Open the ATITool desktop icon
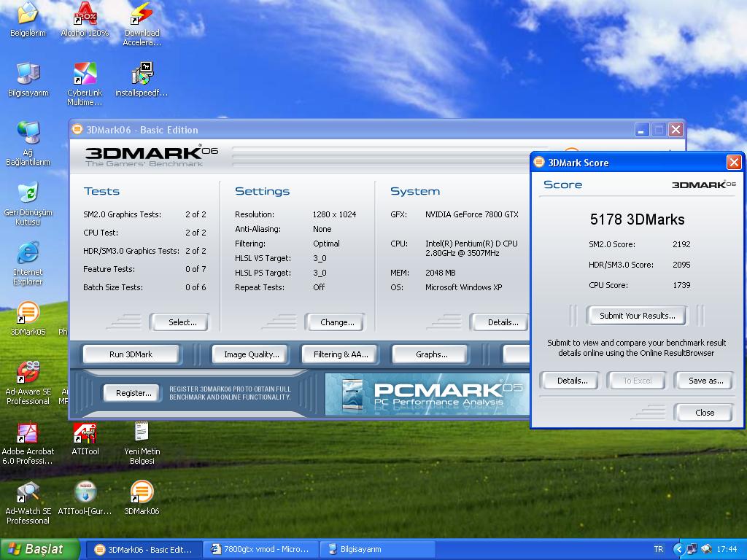 tap(85, 434)
